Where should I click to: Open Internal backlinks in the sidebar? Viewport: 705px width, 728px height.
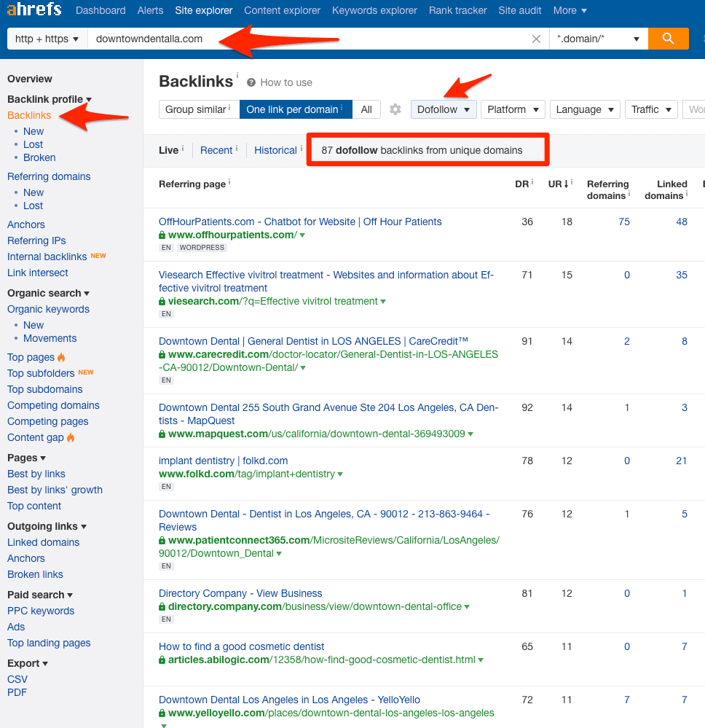tap(47, 257)
